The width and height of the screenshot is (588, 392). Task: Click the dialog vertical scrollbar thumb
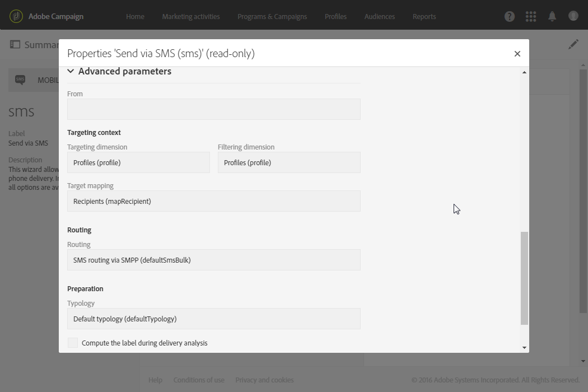pyautogui.click(x=524, y=278)
